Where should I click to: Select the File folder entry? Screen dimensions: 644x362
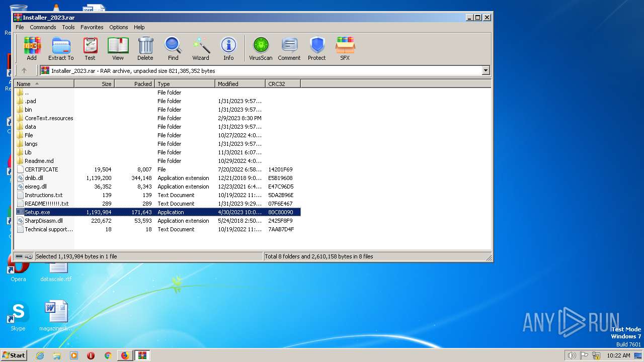157,135
